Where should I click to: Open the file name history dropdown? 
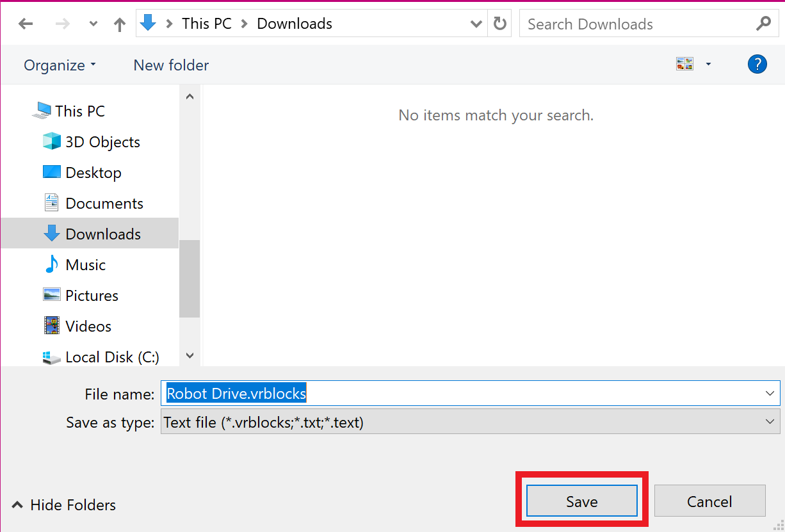(770, 394)
